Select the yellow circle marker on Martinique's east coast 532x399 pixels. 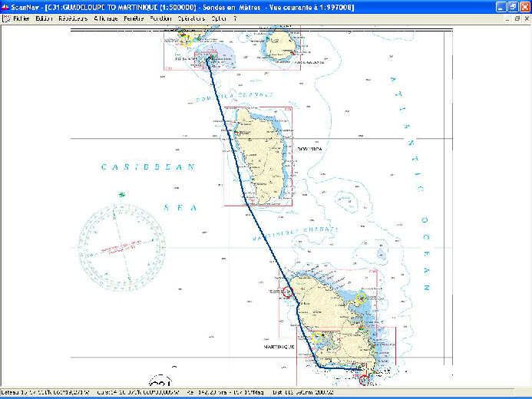tap(360, 298)
